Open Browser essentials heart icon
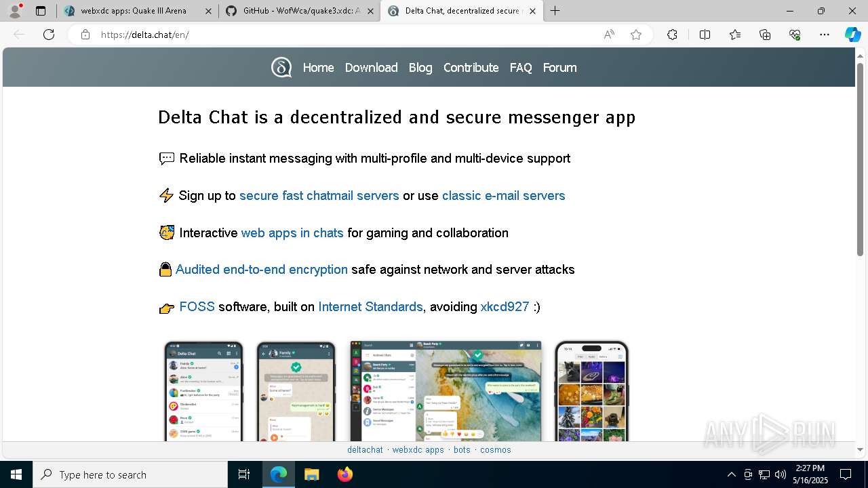The height and width of the screenshot is (488, 868). 795,35
